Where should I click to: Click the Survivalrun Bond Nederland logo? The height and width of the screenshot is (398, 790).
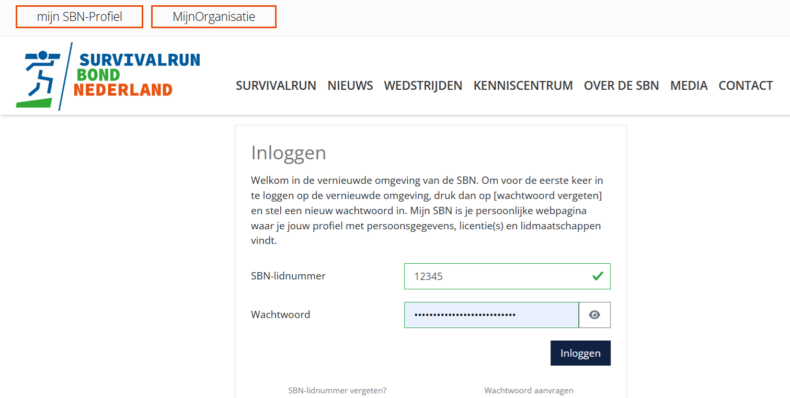click(108, 76)
